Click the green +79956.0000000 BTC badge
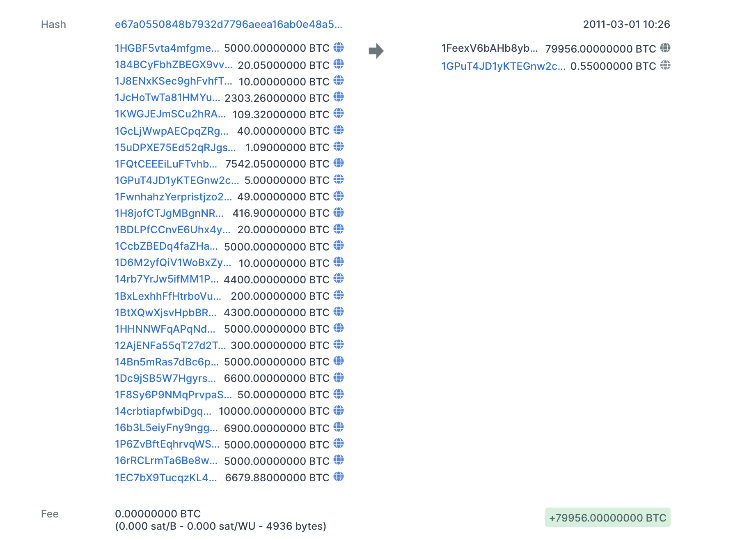756x547 pixels. point(607,517)
